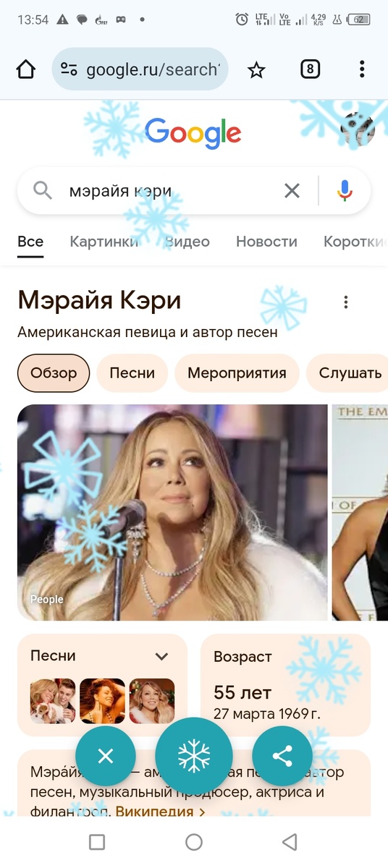The height and width of the screenshot is (868, 388).
Task: Open the knowledge panel three-dot options
Action: click(x=346, y=302)
